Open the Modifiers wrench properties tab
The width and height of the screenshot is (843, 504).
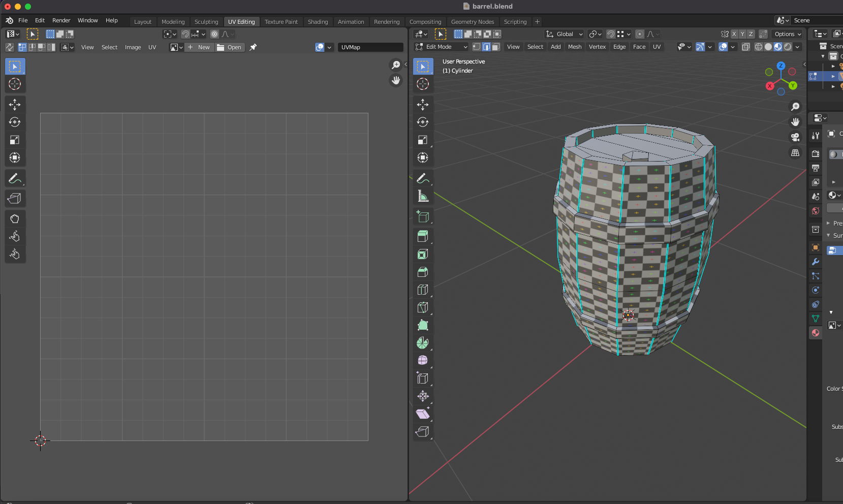pos(816,262)
